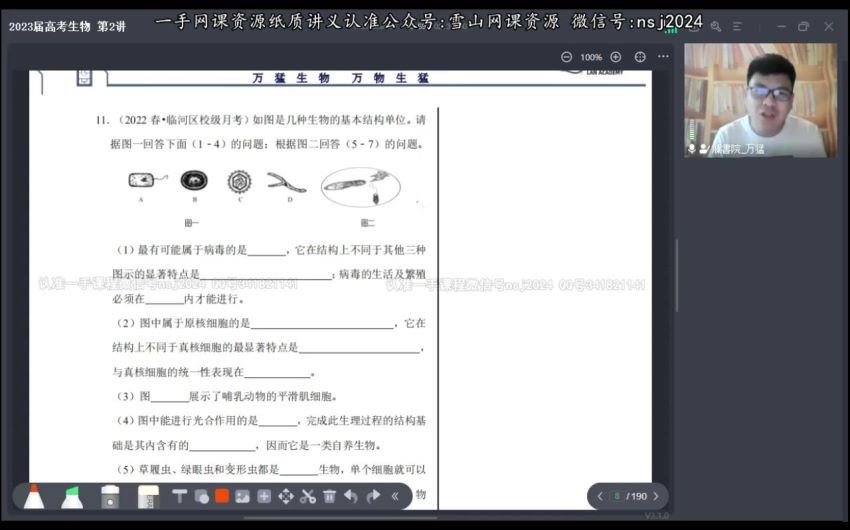Screen dimensions: 850x530
Task: Select the move/pan tool
Action: [x=286, y=496]
